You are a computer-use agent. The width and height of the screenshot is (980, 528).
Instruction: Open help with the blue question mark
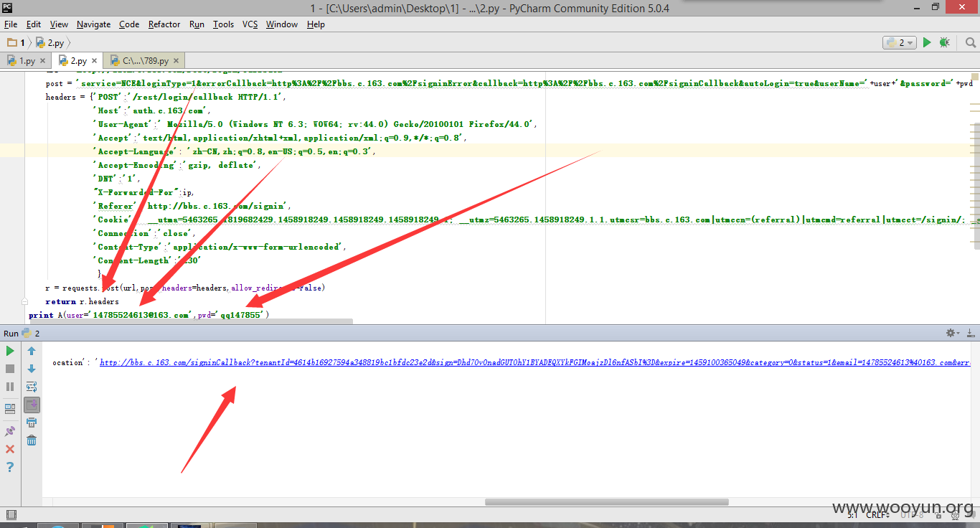[x=10, y=467]
